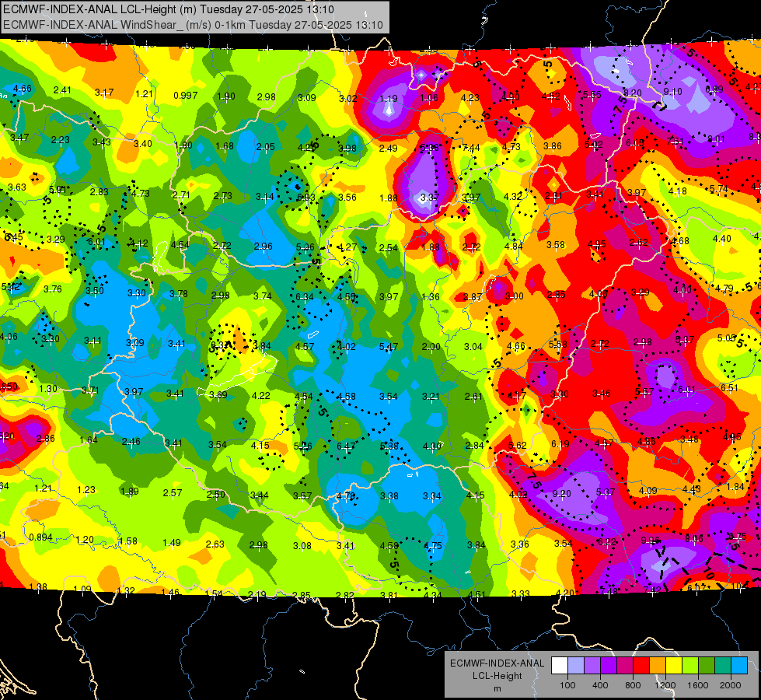761x700 pixels.
Task: Click the wind shear value 8.20
Action: [633, 93]
